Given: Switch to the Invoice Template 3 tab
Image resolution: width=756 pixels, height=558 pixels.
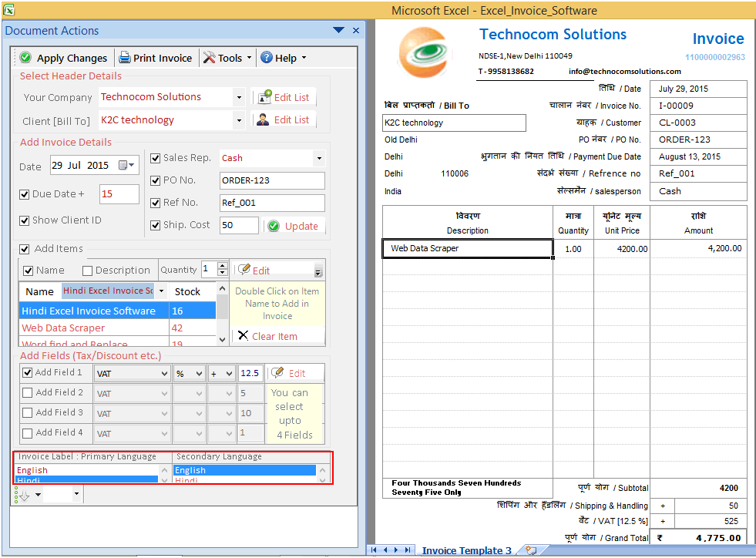Looking at the screenshot, I should click(x=467, y=550).
